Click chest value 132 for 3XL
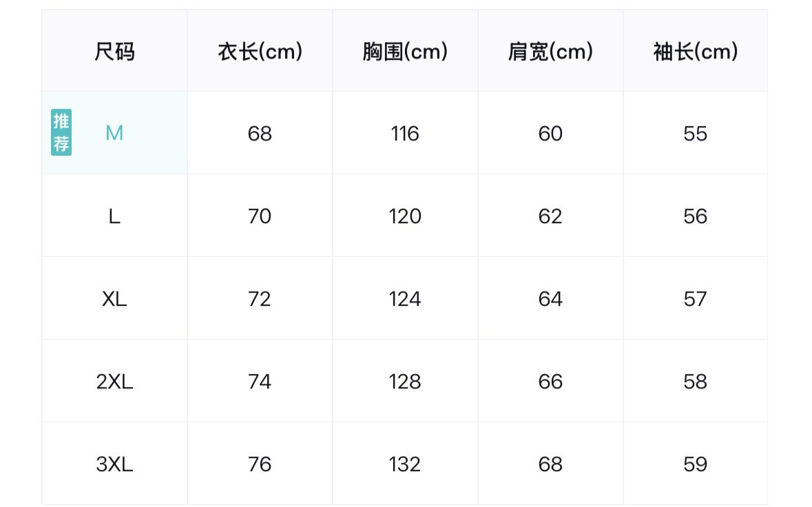This screenshot has width=812, height=507. point(405,464)
